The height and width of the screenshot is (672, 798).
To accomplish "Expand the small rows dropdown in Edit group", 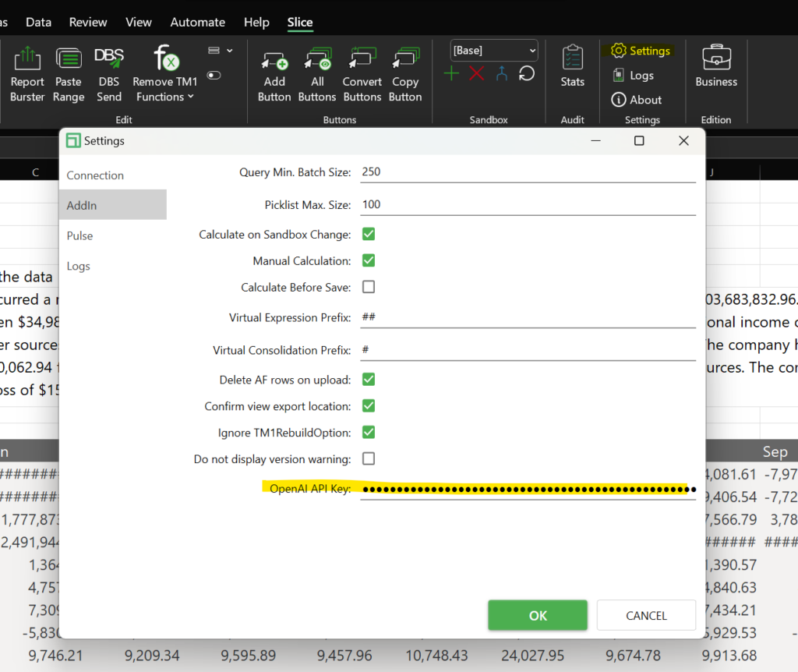I will click(x=221, y=51).
